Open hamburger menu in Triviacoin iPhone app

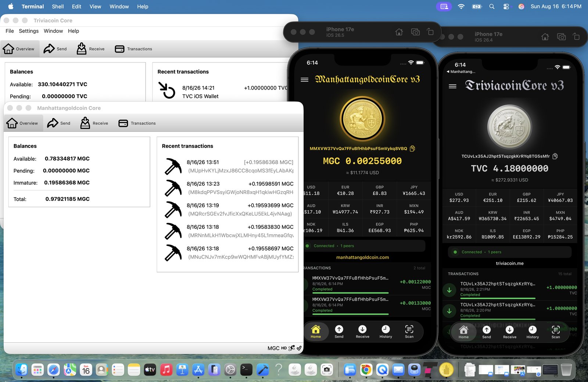tap(452, 86)
